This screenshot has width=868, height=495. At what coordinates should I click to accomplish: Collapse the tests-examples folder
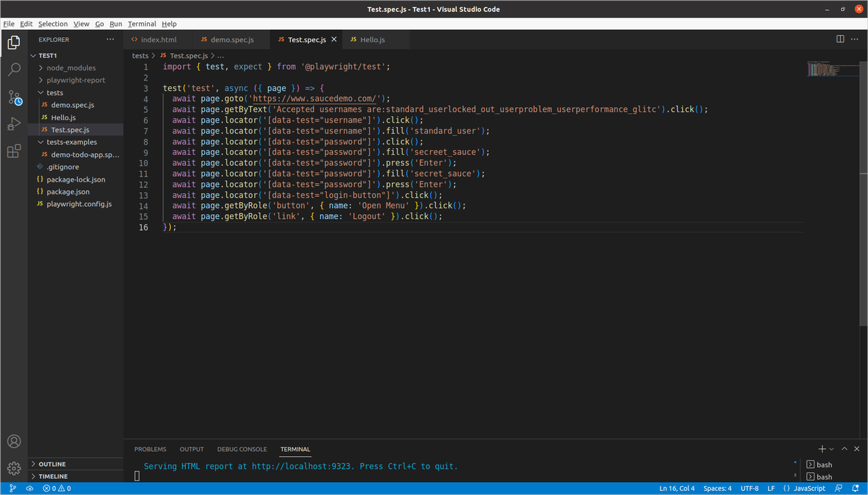click(x=76, y=142)
